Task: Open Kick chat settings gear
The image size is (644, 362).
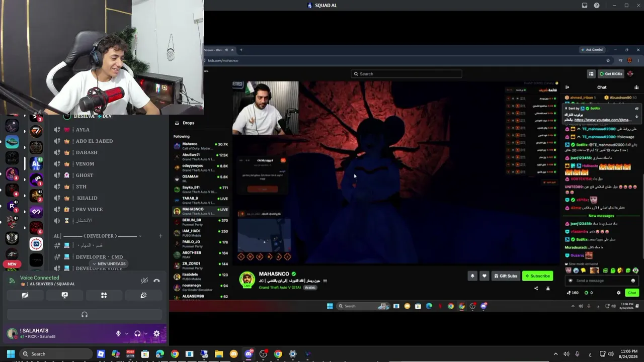Action: [619, 293]
